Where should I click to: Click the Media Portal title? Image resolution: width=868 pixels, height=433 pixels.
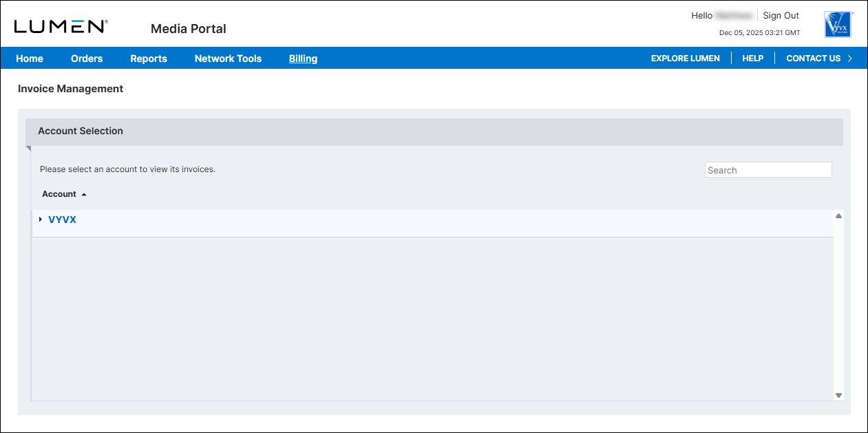(188, 29)
